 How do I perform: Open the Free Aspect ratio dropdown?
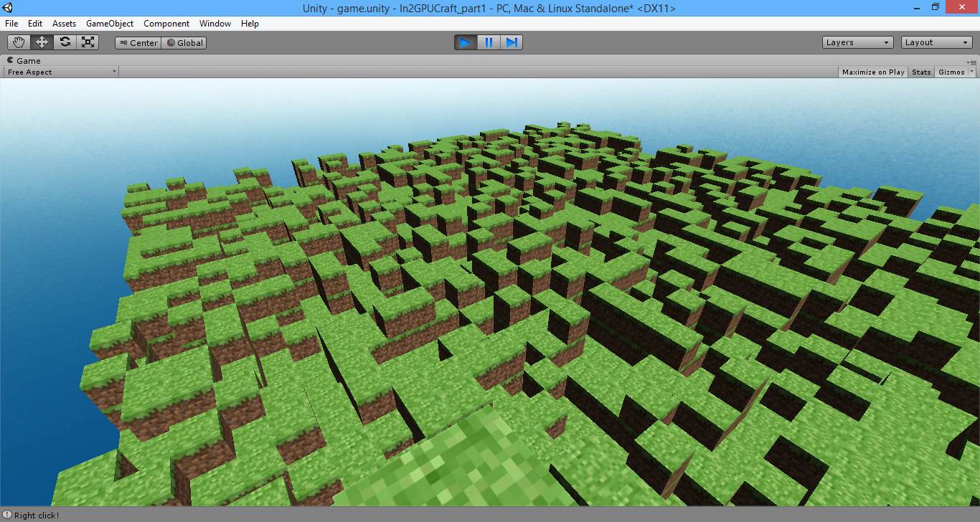coord(62,72)
